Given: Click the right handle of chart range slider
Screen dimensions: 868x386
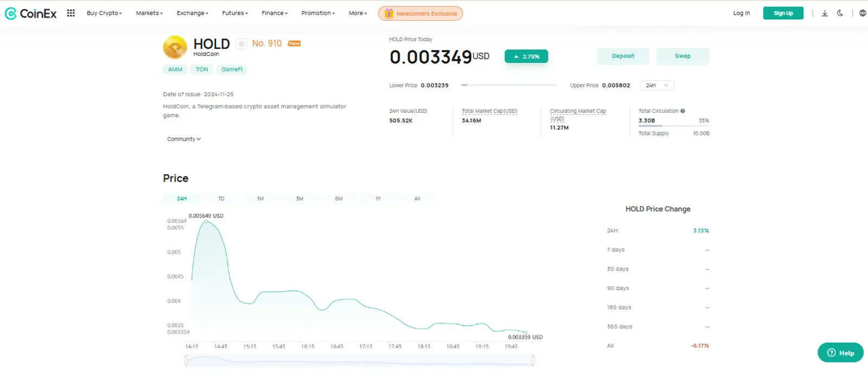Looking at the screenshot, I should click(533, 360).
